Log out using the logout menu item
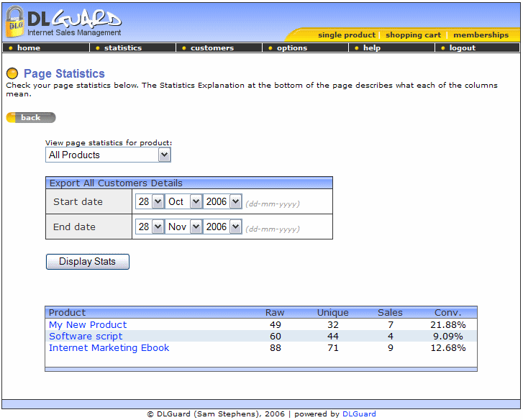The width and height of the screenshot is (523, 420). click(462, 48)
